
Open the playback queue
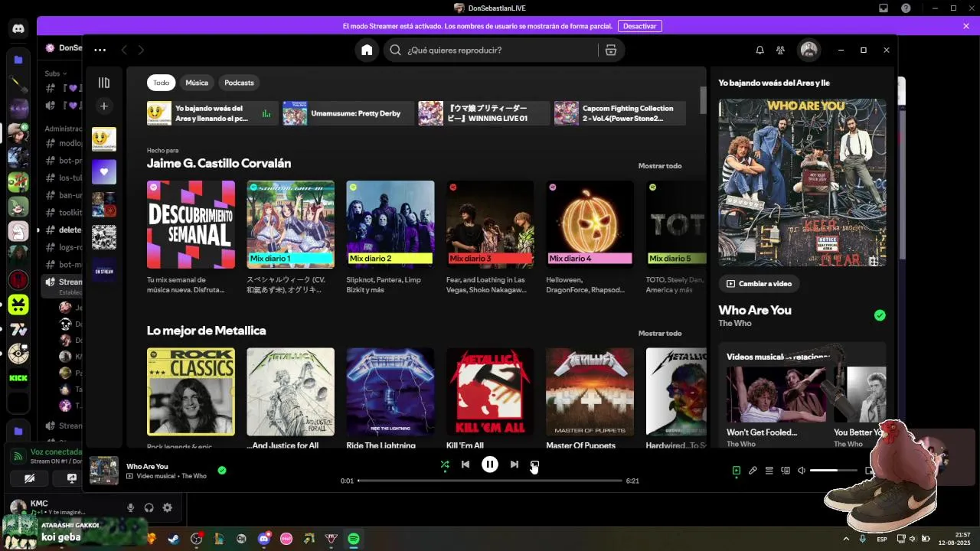coord(769,471)
